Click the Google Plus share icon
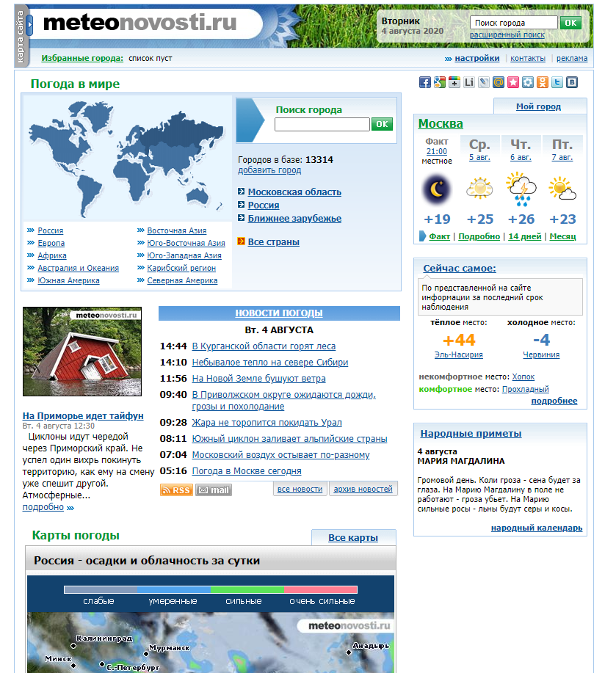Viewport: 616px width, 673px height. click(x=454, y=82)
